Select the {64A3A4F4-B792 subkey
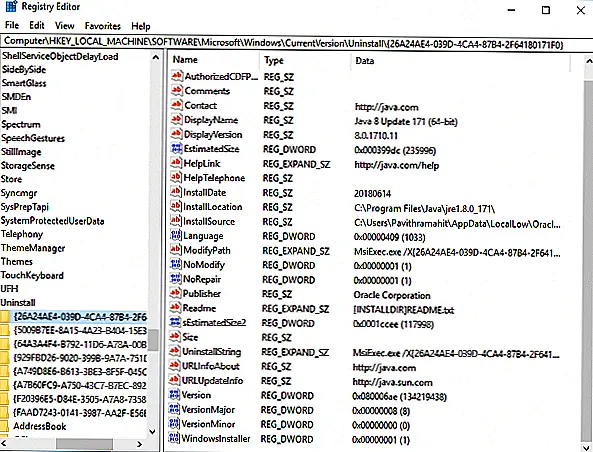This screenshot has height=452, width=593. pos(80,344)
